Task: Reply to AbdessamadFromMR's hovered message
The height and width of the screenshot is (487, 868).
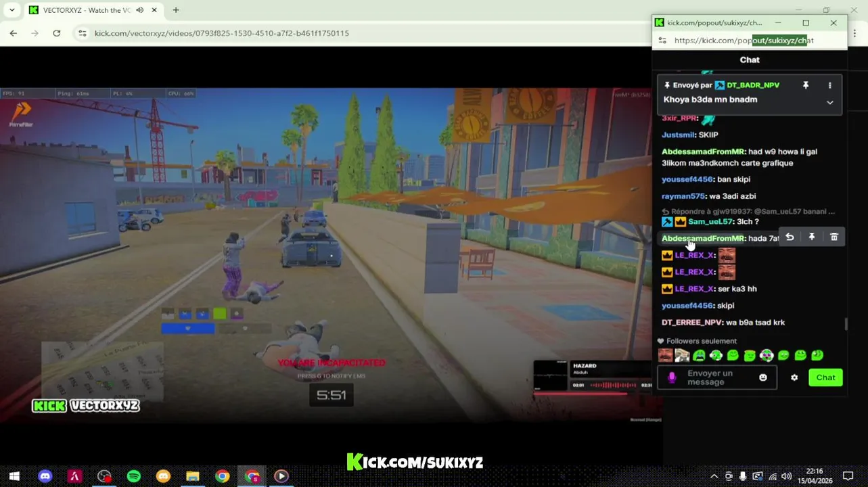Action: (x=790, y=237)
